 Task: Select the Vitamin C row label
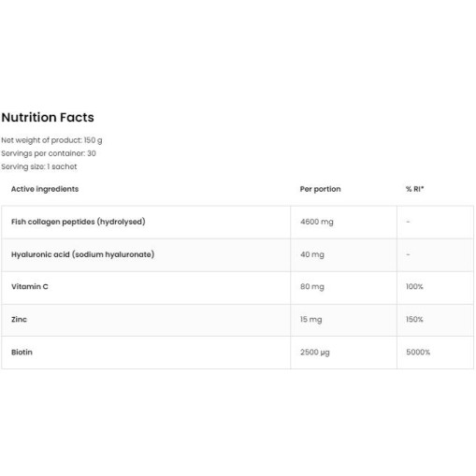[x=30, y=286]
